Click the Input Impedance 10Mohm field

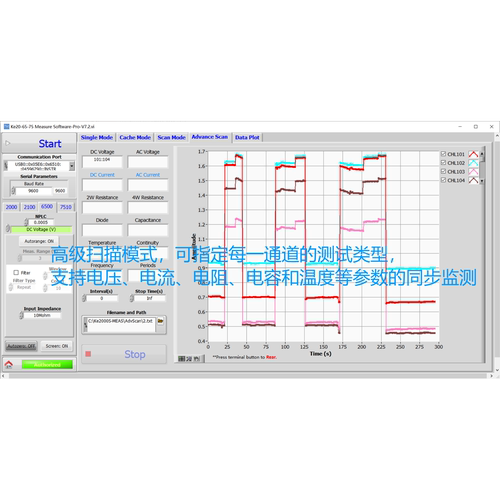click(x=42, y=315)
